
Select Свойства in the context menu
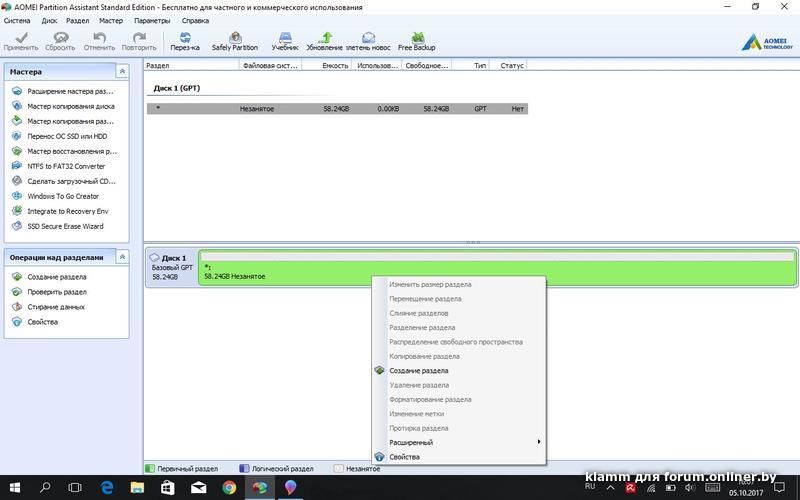404,457
